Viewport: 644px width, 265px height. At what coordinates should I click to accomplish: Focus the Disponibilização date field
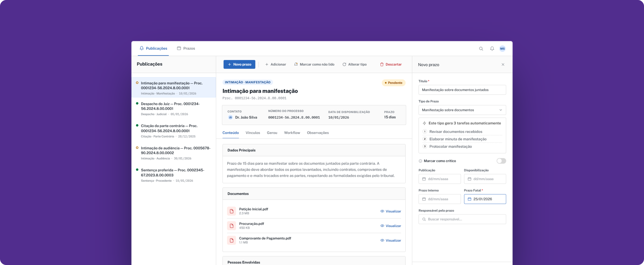tap(485, 179)
